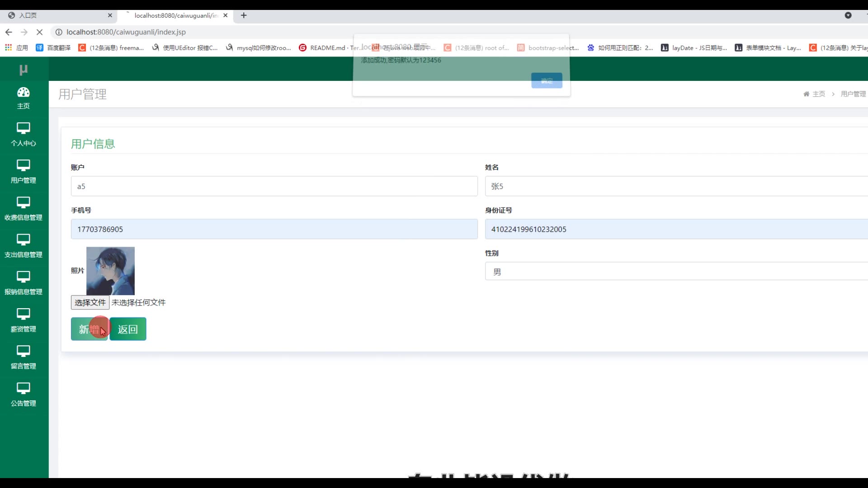Click the 主页 breadcrumb link
This screenshot has height=488, width=868.
pos(818,94)
